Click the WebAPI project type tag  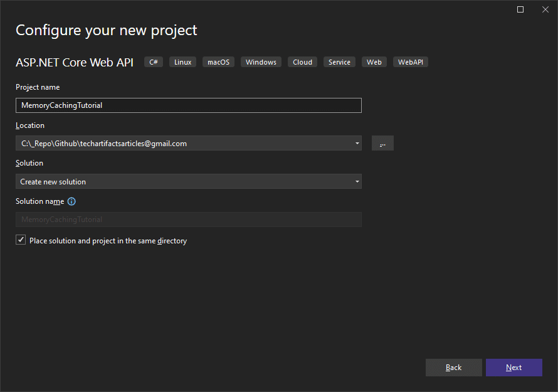pyautogui.click(x=410, y=62)
